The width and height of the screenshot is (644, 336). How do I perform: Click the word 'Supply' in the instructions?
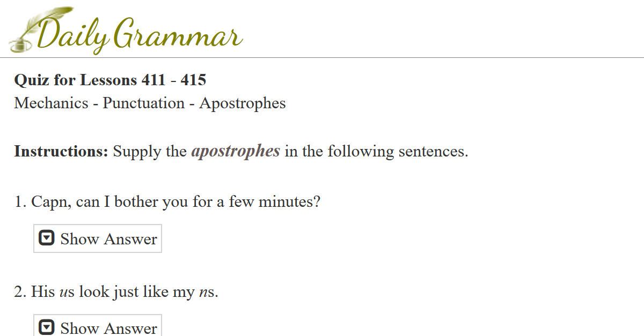pyautogui.click(x=137, y=152)
